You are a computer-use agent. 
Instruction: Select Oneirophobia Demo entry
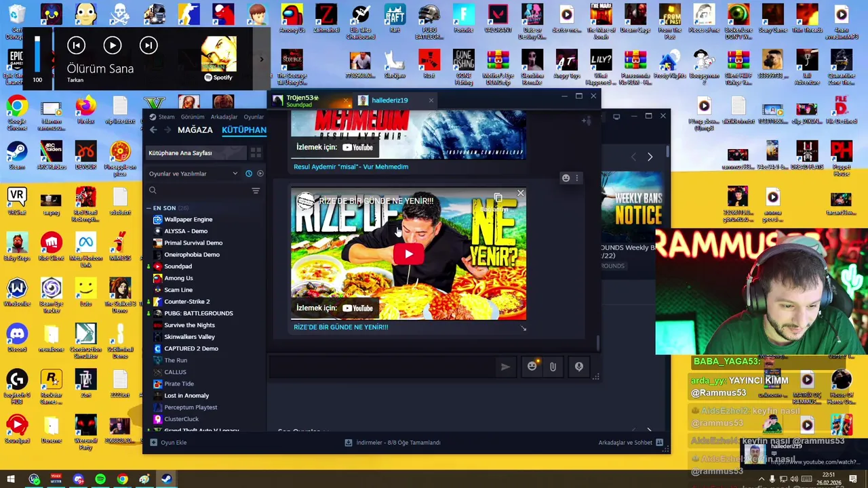pyautogui.click(x=192, y=255)
